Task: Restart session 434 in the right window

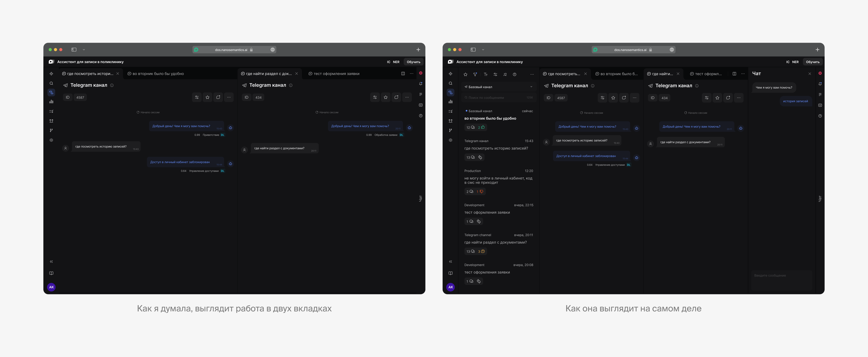Action: (728, 98)
